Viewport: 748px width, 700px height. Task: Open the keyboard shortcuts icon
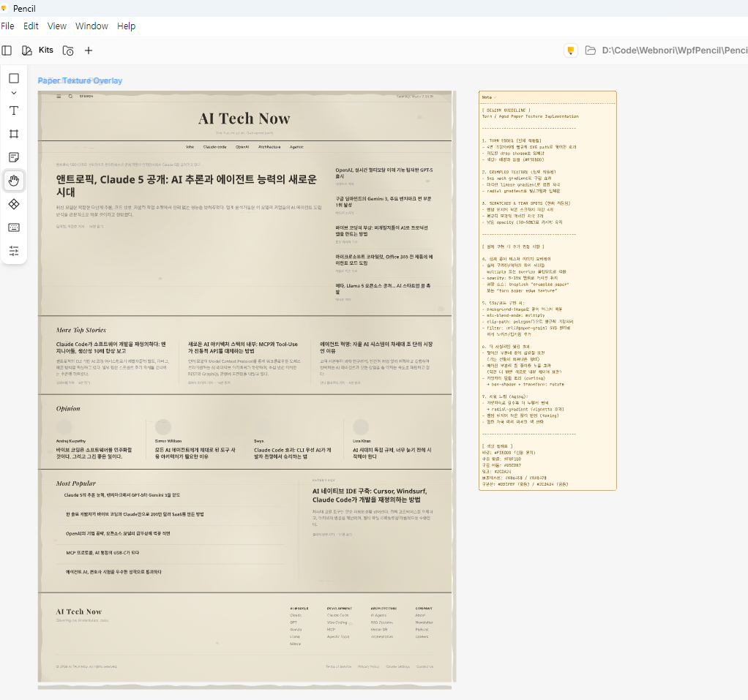click(x=14, y=227)
